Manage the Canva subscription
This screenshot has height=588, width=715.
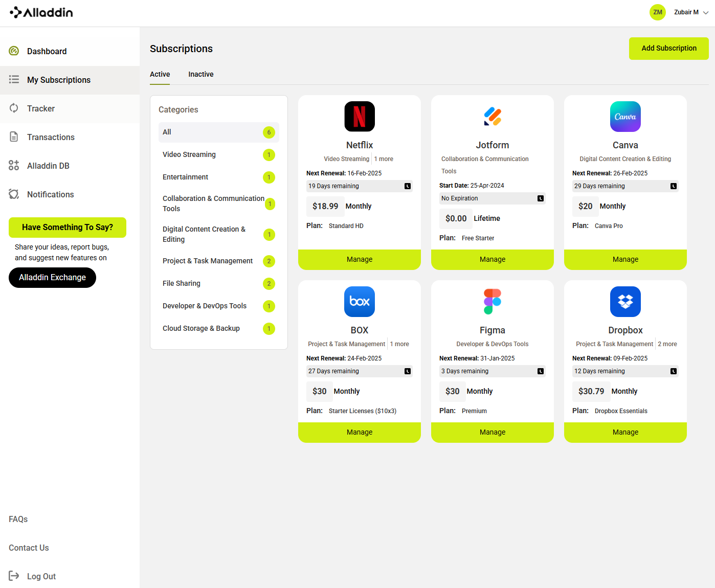[x=625, y=260]
